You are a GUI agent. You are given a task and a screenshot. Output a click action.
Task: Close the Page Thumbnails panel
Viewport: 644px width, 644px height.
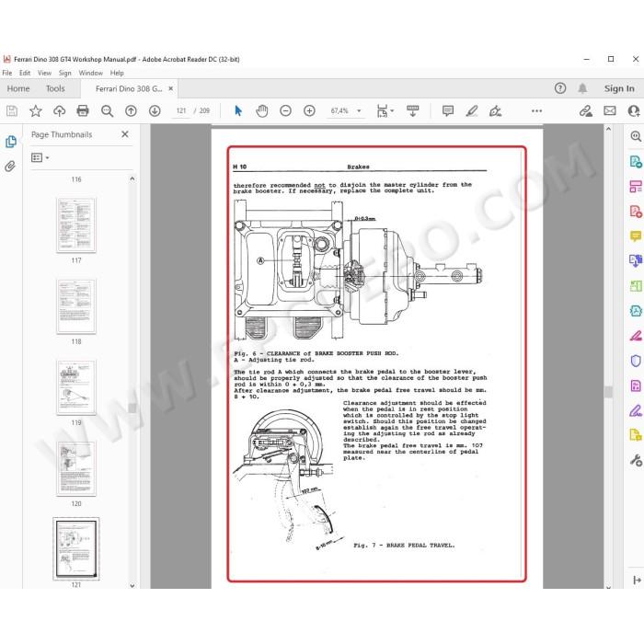click(x=125, y=134)
